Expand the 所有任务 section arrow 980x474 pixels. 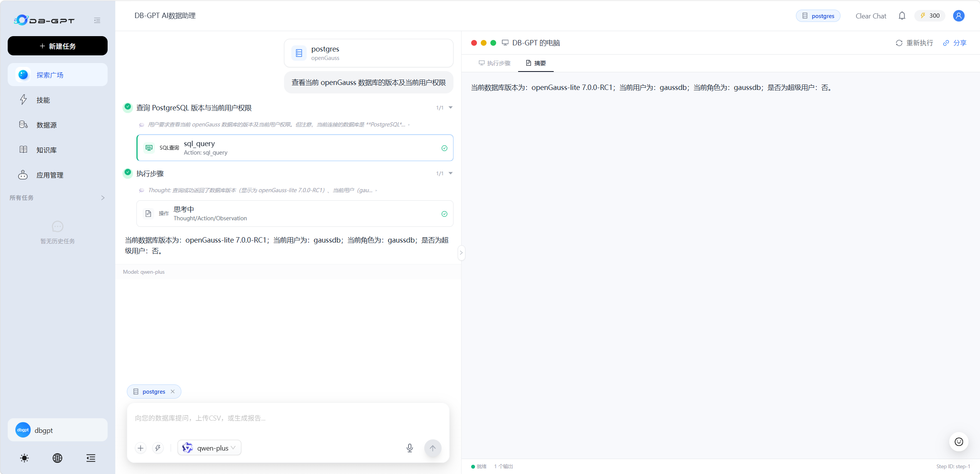(x=103, y=198)
